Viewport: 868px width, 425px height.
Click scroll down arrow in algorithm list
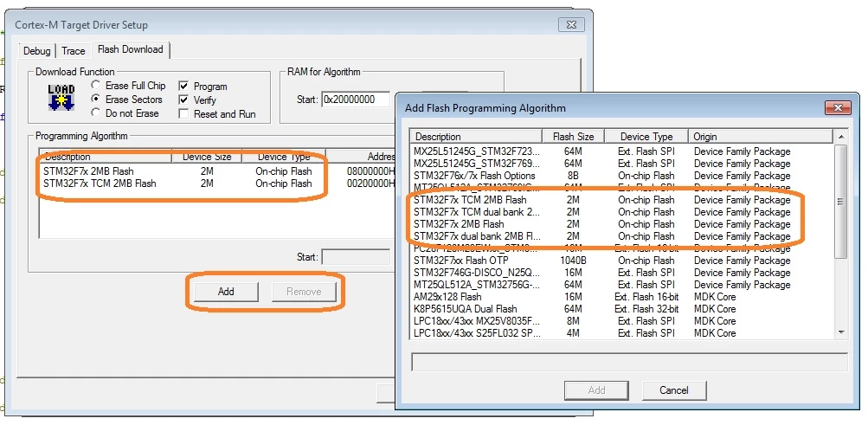pyautogui.click(x=841, y=332)
